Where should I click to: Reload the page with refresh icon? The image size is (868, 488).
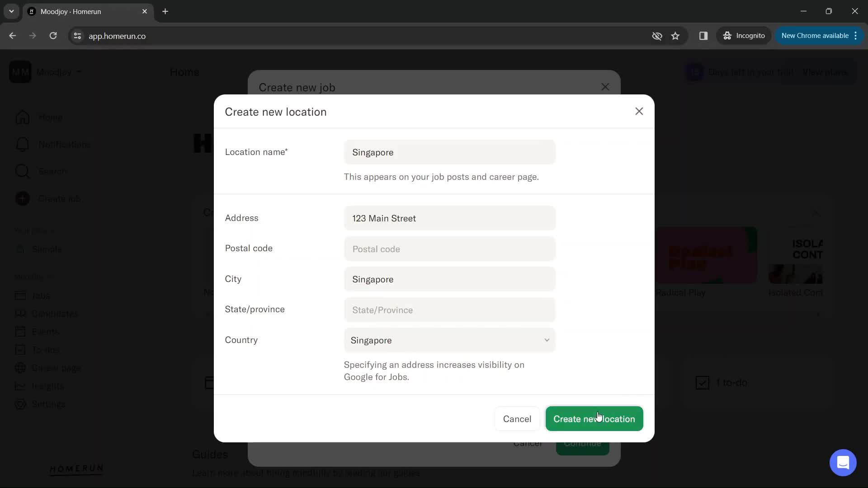click(x=53, y=36)
